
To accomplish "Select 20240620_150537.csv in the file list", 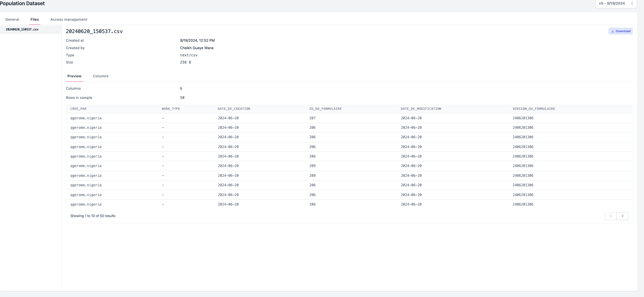I will pos(22,30).
